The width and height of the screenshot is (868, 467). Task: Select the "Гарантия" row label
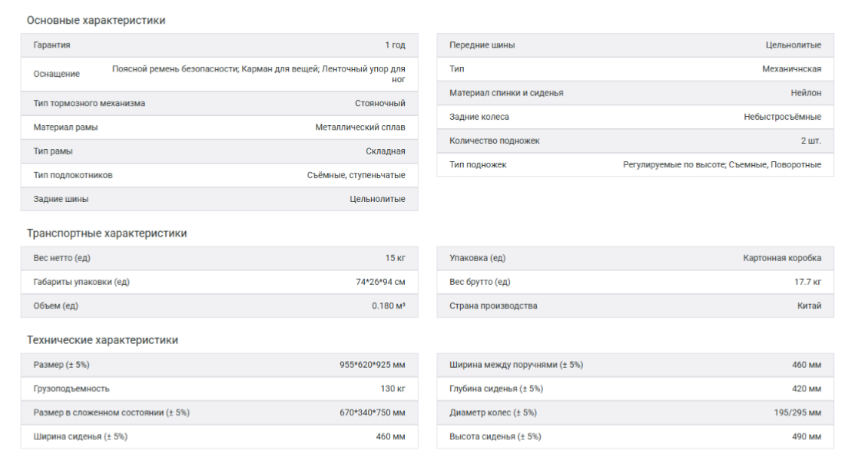(52, 45)
